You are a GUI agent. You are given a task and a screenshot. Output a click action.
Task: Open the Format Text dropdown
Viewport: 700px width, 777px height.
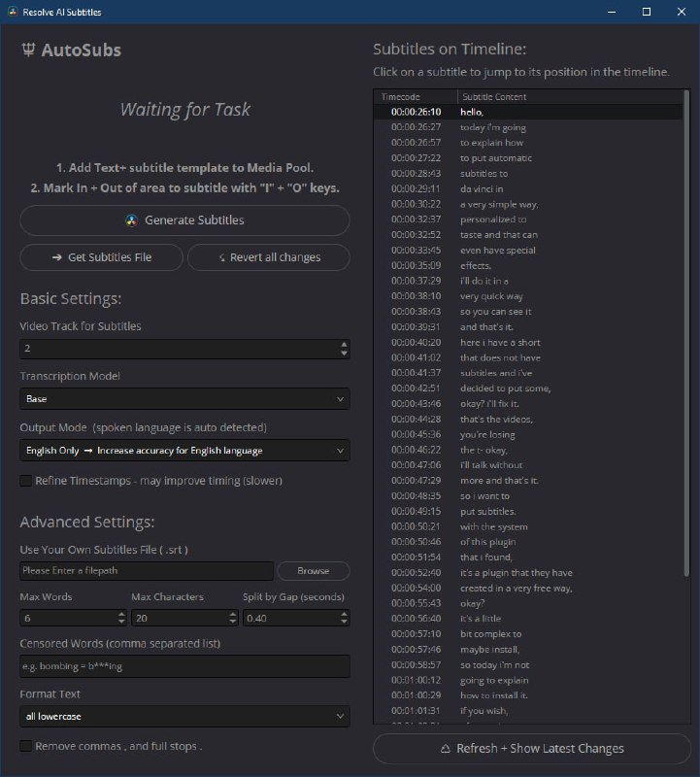(184, 716)
